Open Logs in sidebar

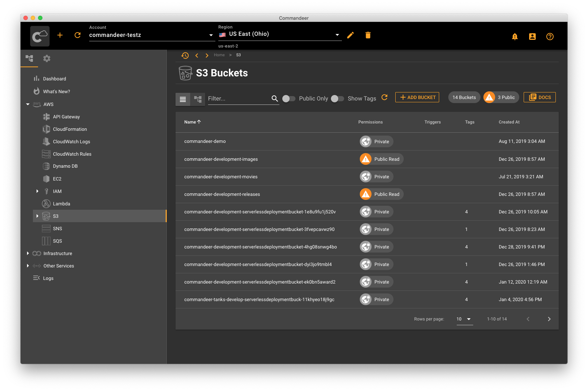[48, 278]
